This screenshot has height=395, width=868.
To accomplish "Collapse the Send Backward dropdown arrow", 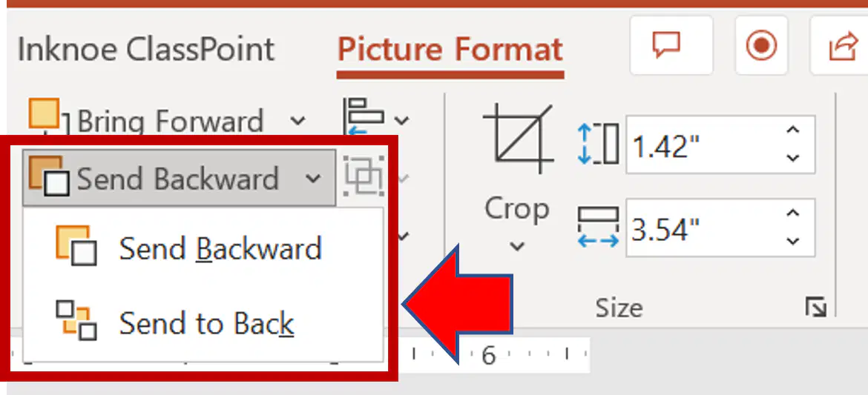I will point(313,178).
